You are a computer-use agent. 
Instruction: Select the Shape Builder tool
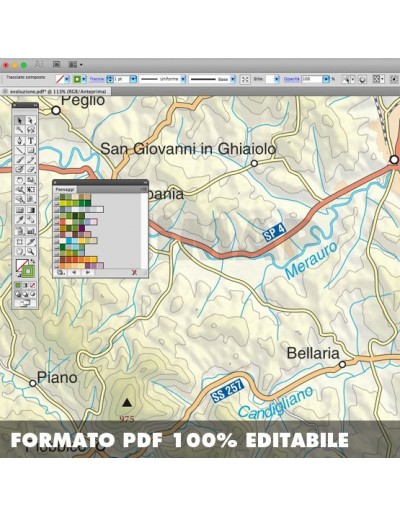[x=20, y=199]
